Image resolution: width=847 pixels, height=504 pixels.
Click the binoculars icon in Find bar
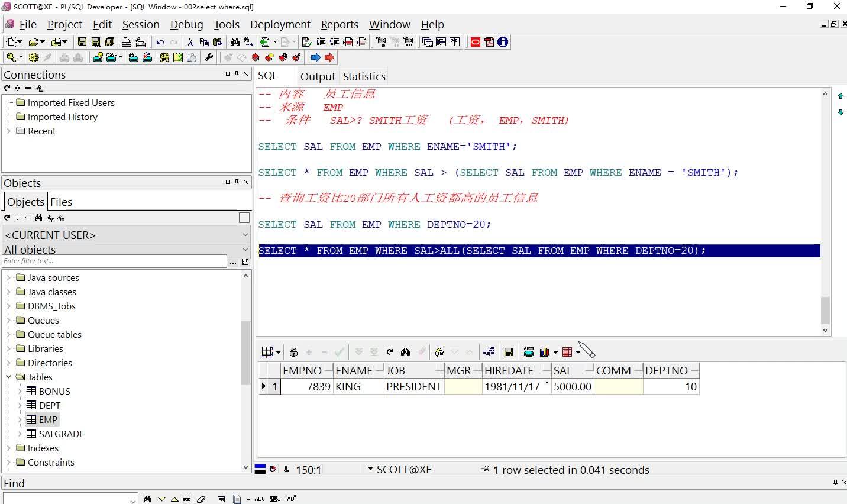tap(147, 499)
